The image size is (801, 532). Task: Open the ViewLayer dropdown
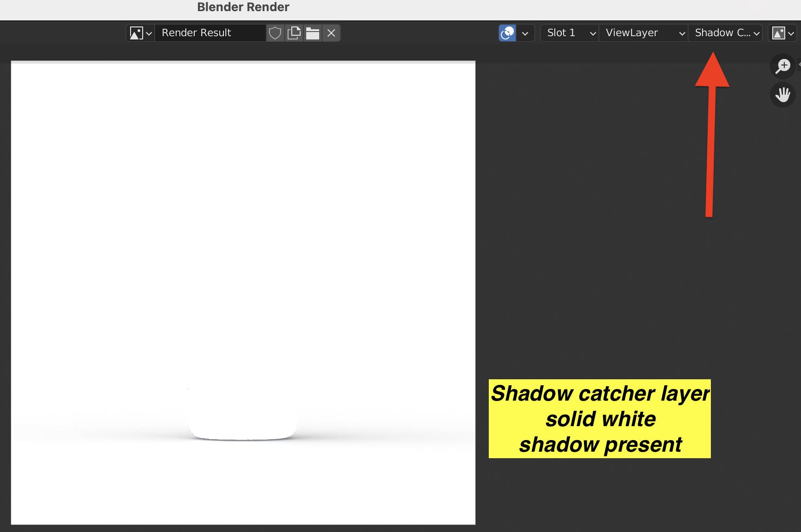[643, 33]
